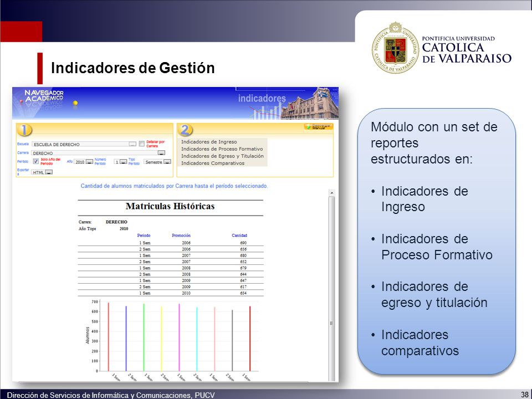This screenshot has height=399, width=532.
Task: Click the cyan sixth bar in chart
Action: click(x=197, y=339)
